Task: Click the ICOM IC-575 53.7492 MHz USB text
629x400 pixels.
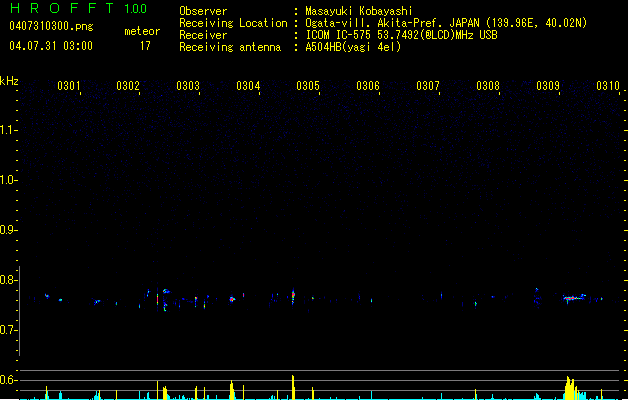Action: point(401,35)
